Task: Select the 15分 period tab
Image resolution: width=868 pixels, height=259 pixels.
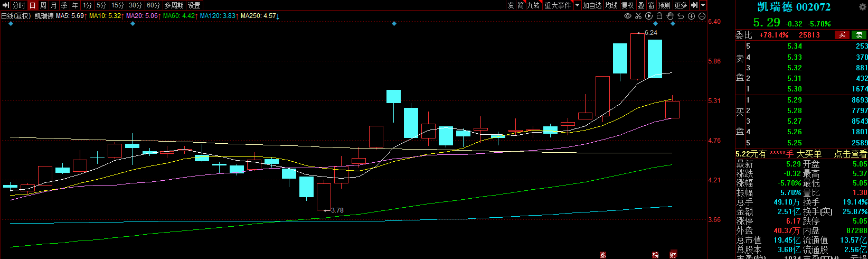Action: point(117,5)
